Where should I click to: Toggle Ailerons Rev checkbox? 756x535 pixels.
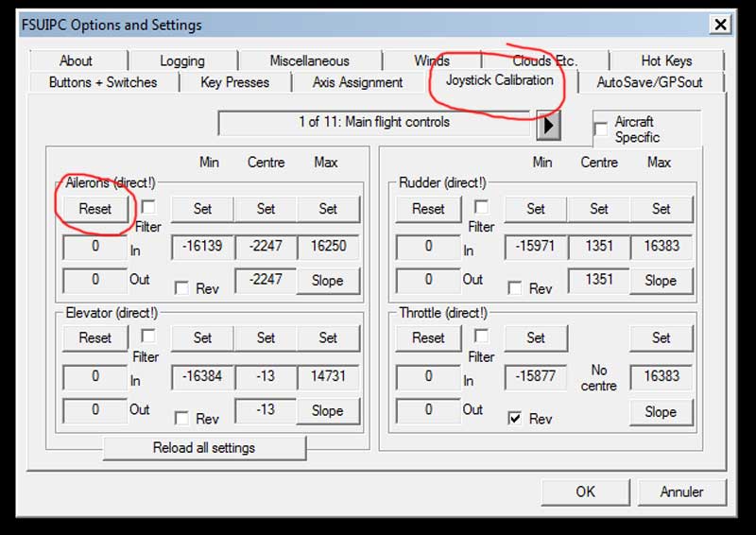pos(181,288)
